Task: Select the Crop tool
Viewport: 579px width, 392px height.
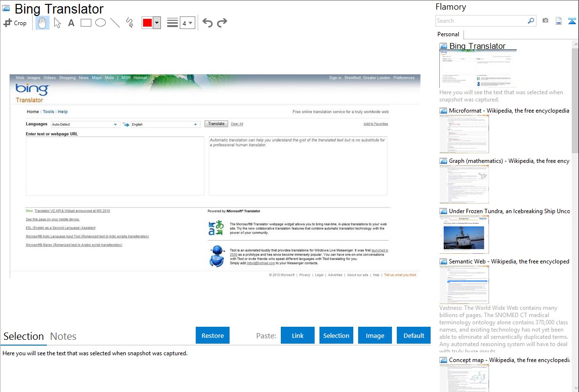Action: click(15, 23)
